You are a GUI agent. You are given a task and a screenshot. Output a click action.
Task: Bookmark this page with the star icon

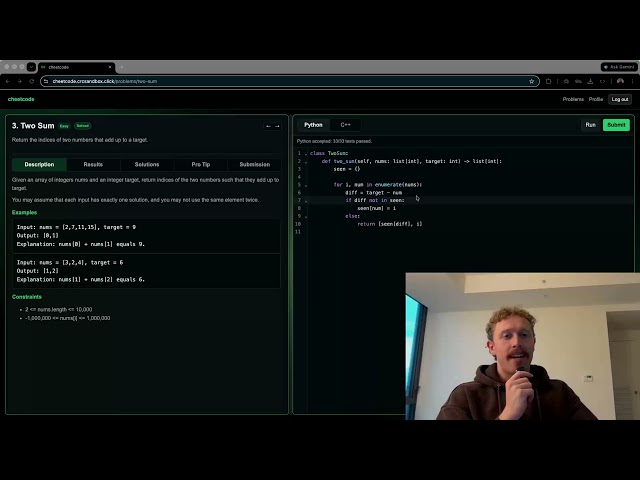click(531, 81)
